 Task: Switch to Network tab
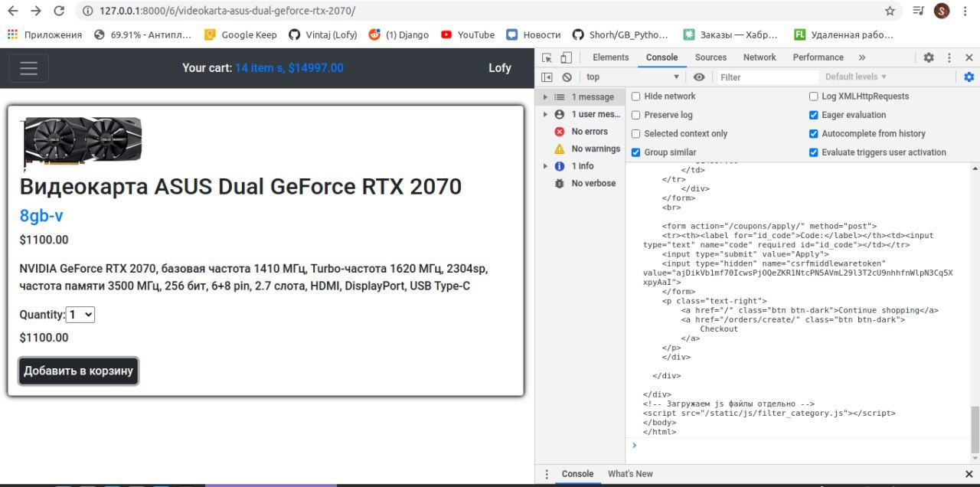(x=759, y=57)
